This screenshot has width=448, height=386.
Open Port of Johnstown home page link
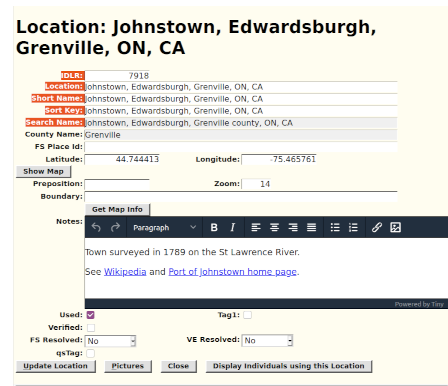[x=232, y=272]
